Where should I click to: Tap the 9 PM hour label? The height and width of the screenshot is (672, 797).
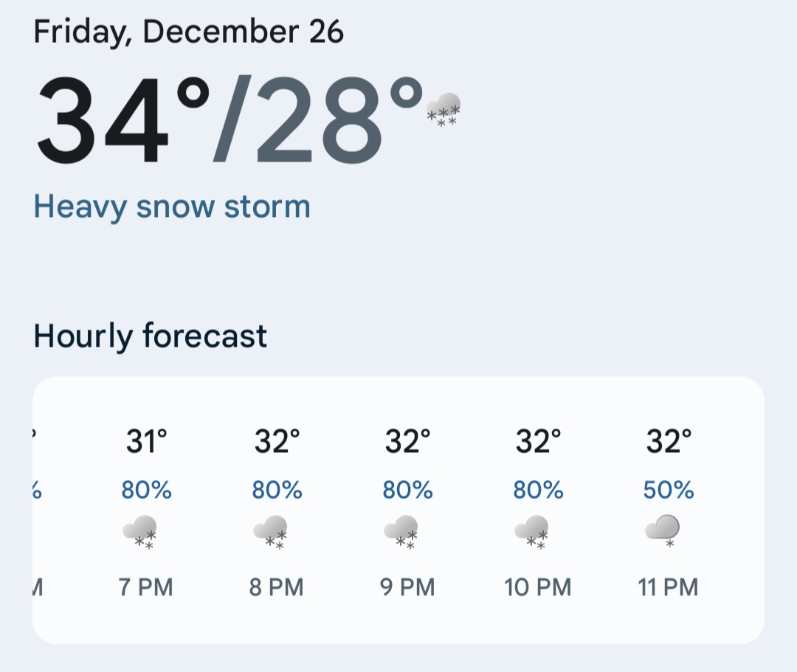[x=407, y=588]
